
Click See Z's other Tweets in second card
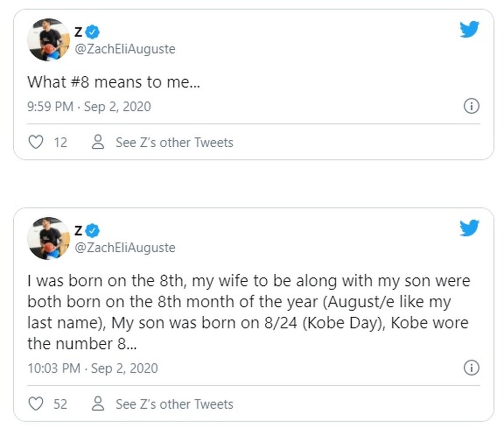174,404
